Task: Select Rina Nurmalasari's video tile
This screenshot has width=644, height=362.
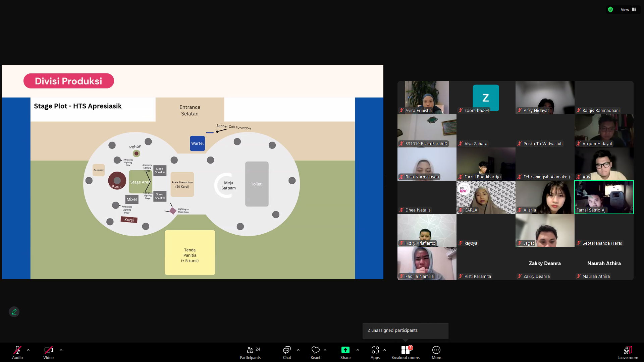Action: [x=427, y=164]
